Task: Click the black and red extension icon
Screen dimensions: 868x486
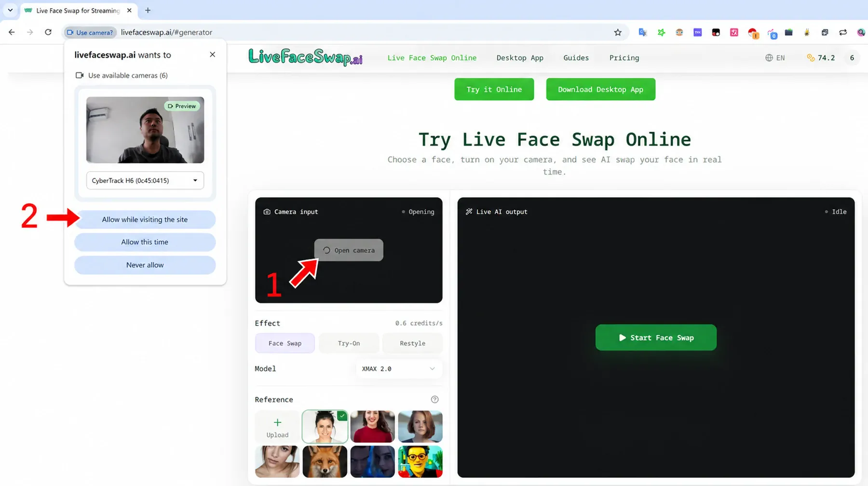Action: pyautogui.click(x=716, y=32)
